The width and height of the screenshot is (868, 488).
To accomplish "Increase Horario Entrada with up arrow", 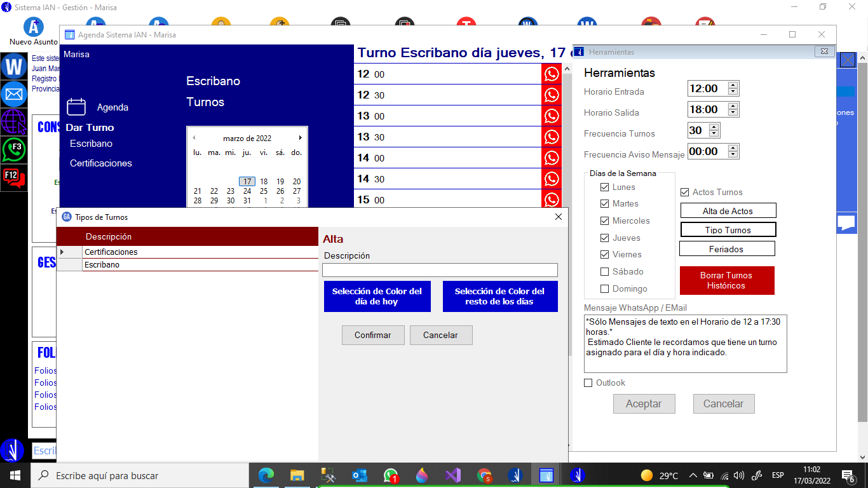I will (733, 85).
